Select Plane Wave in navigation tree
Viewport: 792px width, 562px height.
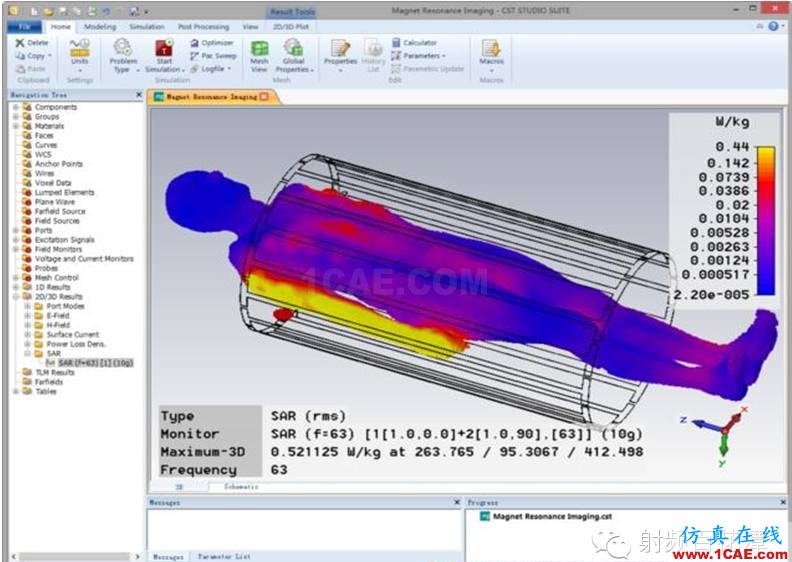[x=48, y=202]
